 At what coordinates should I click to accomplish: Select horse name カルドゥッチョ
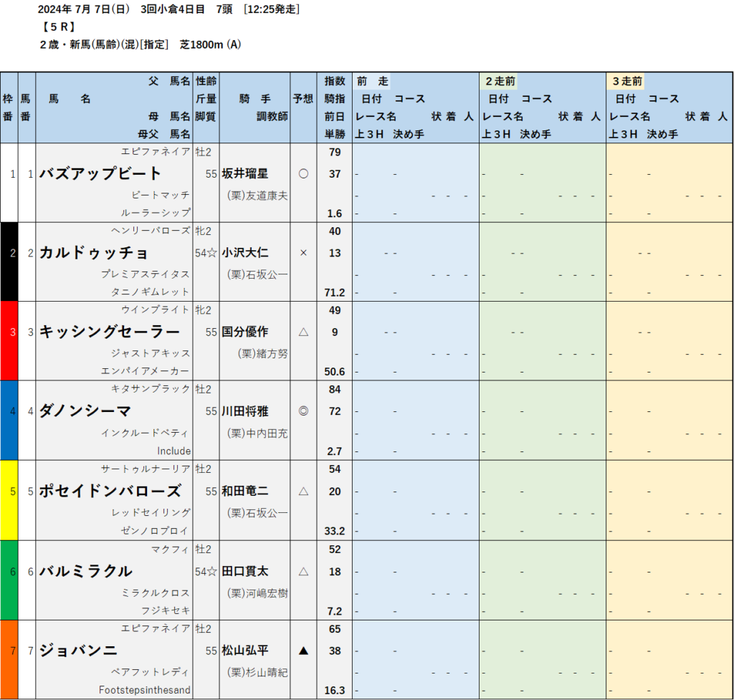pyautogui.click(x=94, y=253)
